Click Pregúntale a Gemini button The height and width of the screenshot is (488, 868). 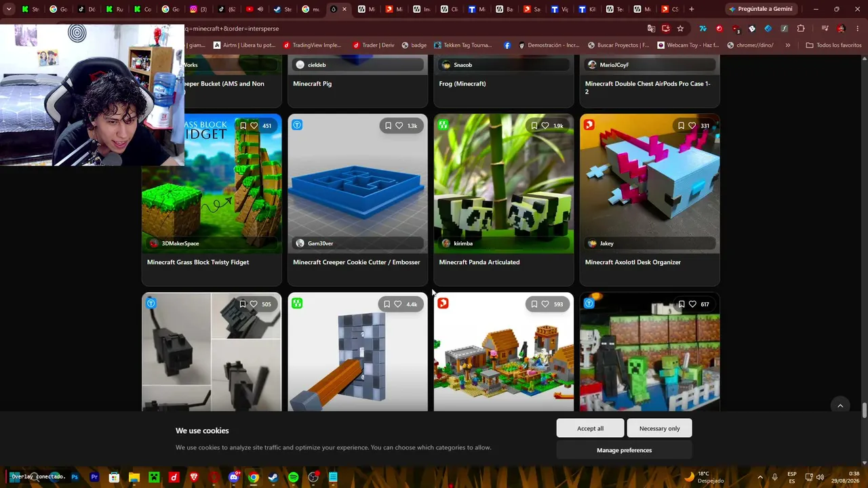(x=760, y=9)
